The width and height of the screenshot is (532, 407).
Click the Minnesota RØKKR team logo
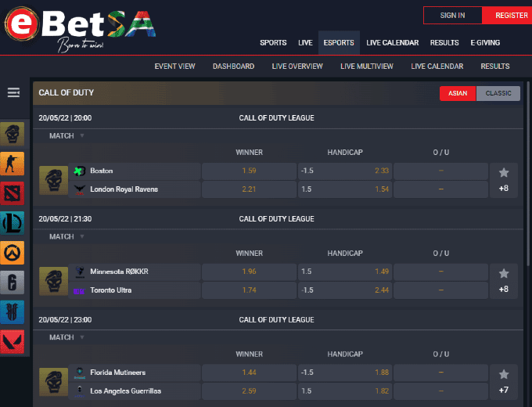(x=80, y=272)
